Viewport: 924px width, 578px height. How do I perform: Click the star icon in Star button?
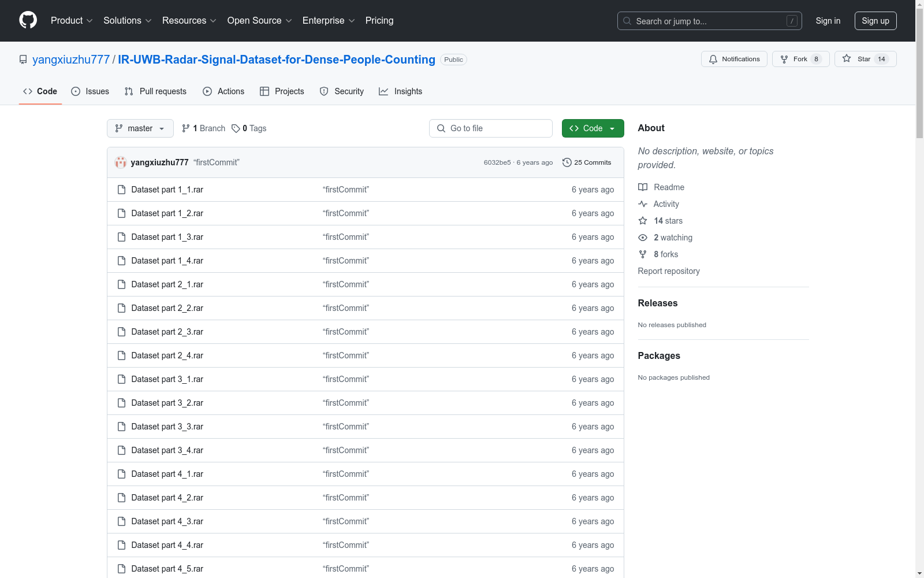847,58
